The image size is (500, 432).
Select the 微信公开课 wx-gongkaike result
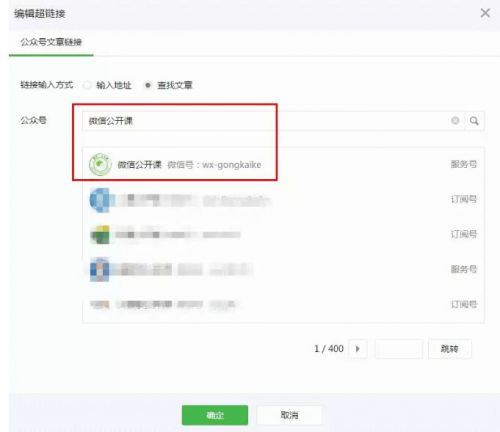point(283,164)
